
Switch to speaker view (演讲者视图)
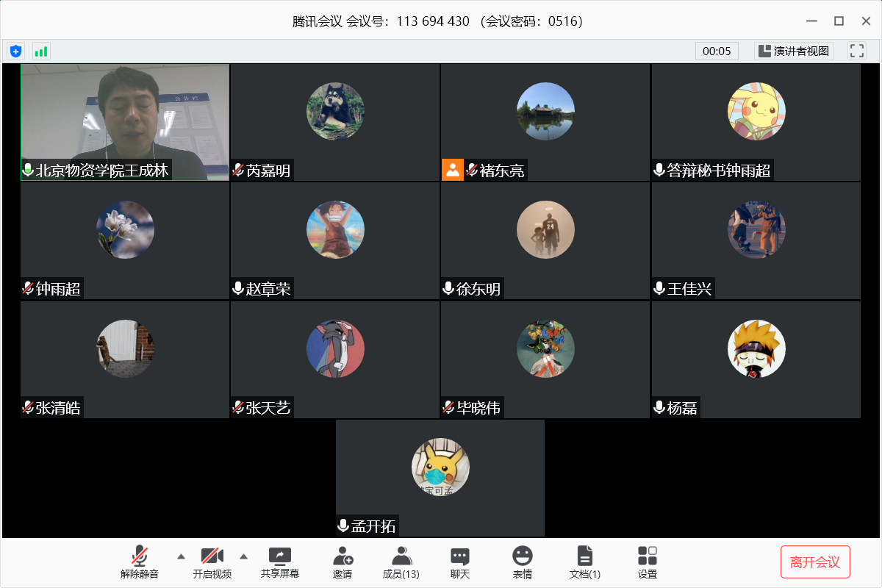point(794,51)
